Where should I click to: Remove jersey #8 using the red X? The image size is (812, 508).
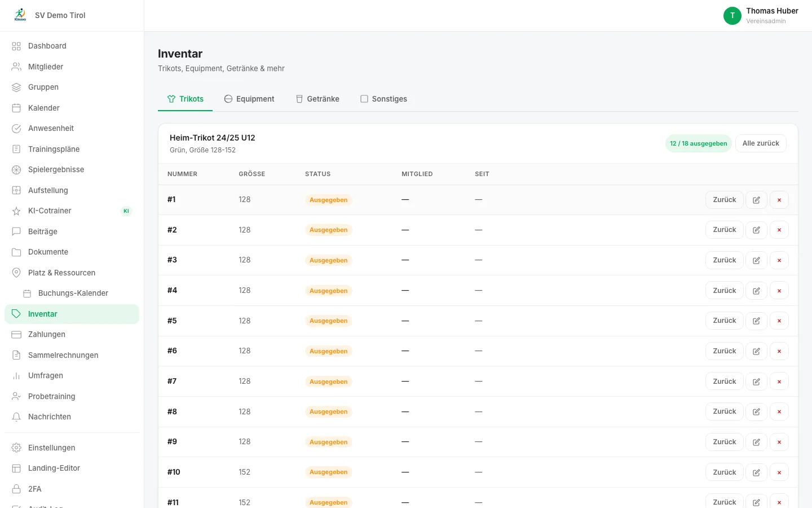point(779,411)
